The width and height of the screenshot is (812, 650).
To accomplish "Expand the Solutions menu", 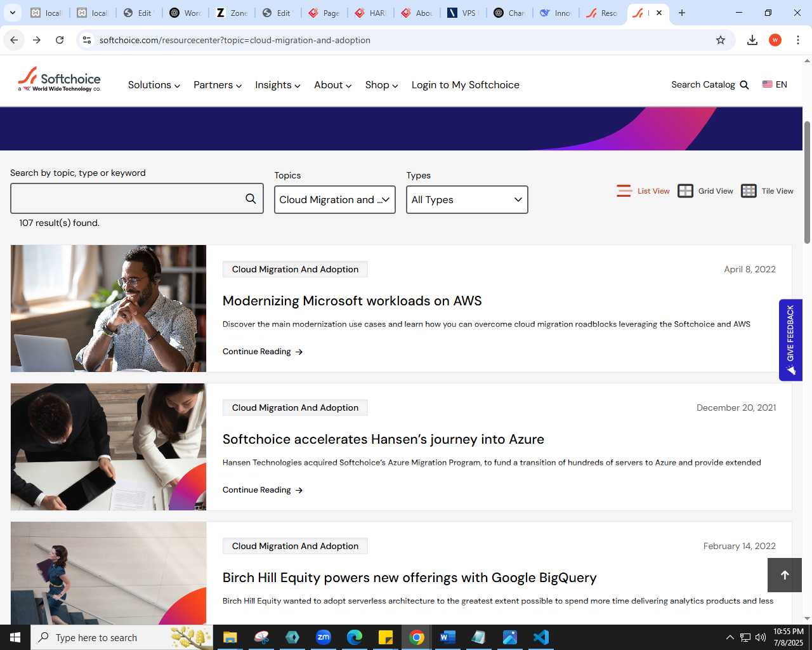I will pos(154,85).
